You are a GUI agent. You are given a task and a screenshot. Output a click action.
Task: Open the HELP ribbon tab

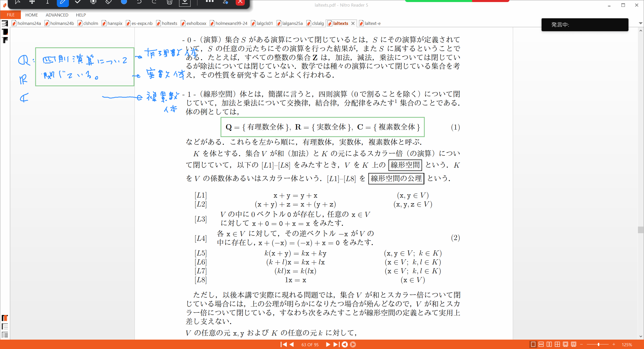click(81, 15)
